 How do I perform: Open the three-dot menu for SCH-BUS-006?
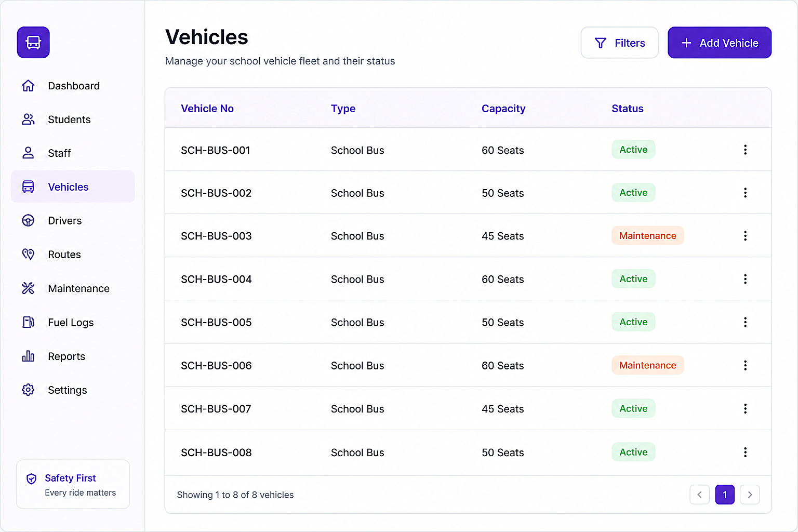[745, 365]
